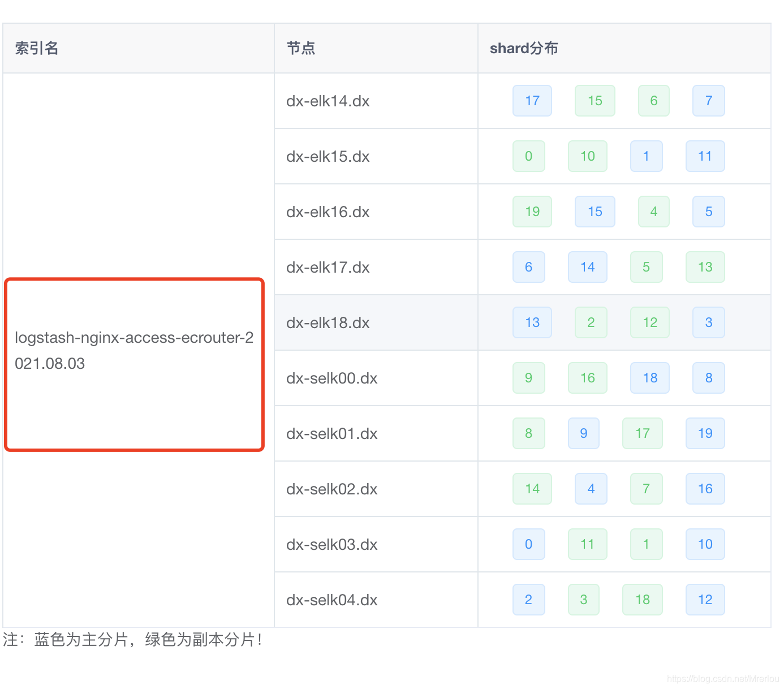
Task: Click green shard 12 on dx-elk18.dx
Action: click(x=650, y=322)
